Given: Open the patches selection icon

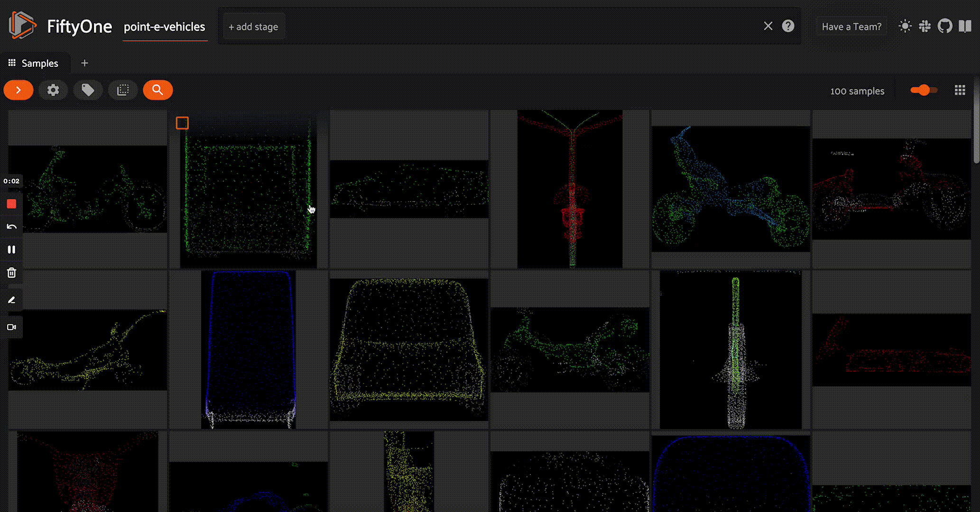Looking at the screenshot, I should click(x=123, y=90).
